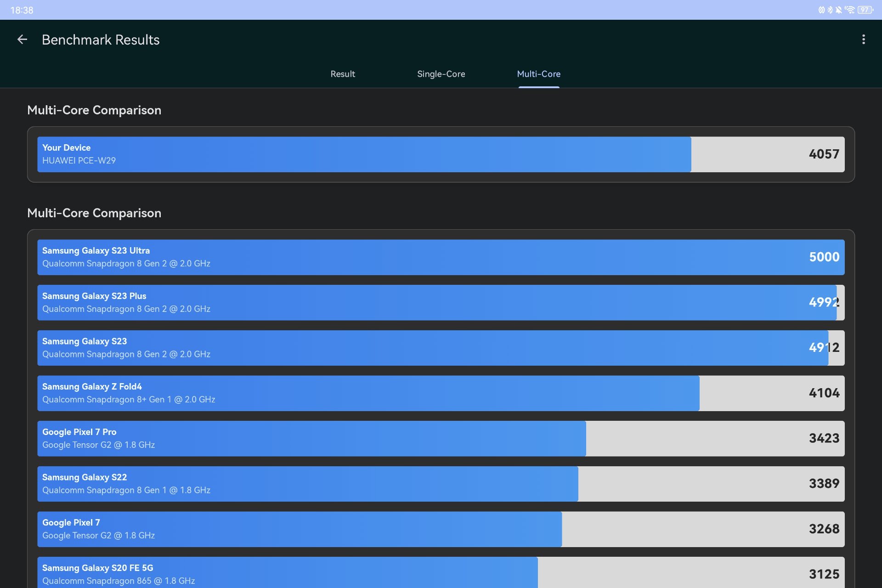Tap the back arrow icon
The width and height of the screenshot is (882, 588).
[22, 40]
